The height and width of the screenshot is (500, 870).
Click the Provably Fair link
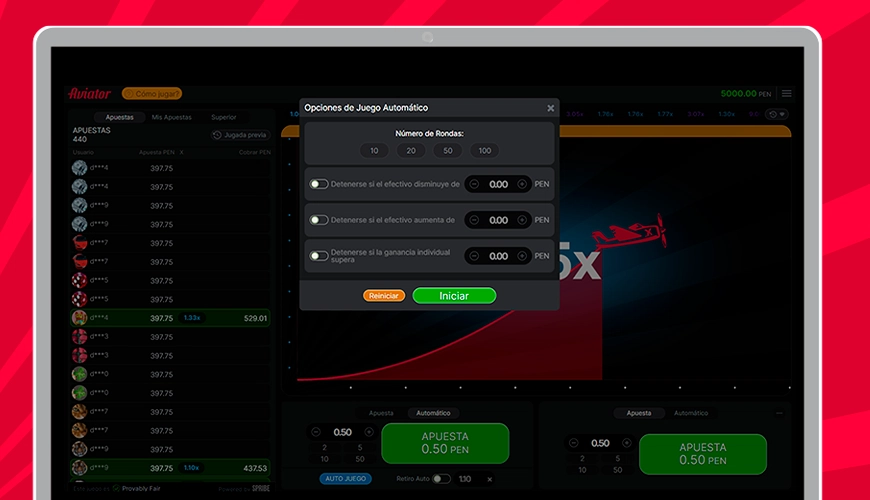pos(141,489)
